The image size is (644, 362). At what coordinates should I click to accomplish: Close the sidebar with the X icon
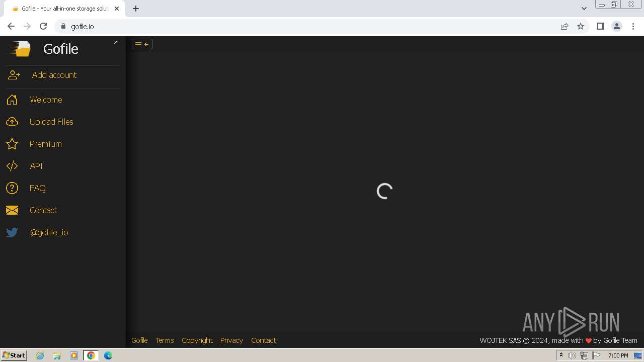click(x=116, y=42)
